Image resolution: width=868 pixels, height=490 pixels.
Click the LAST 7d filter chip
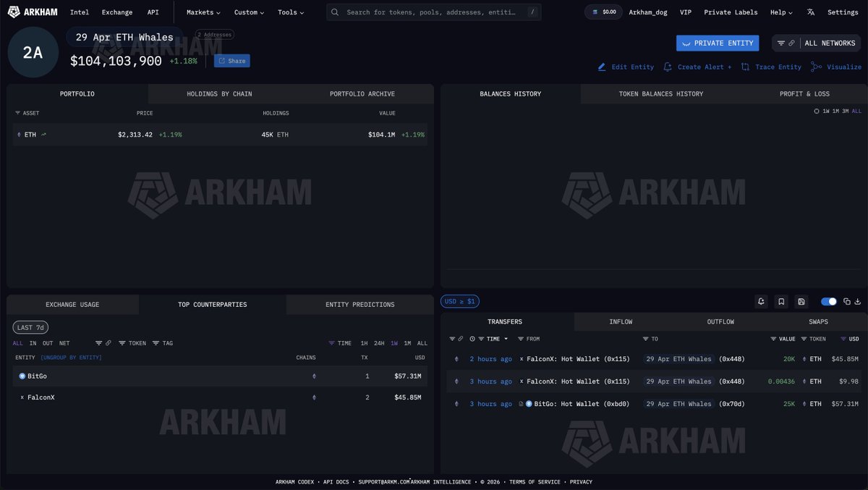(x=30, y=328)
